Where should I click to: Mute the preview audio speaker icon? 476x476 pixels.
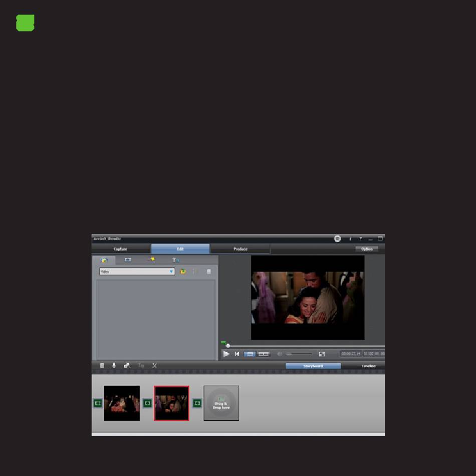click(280, 354)
